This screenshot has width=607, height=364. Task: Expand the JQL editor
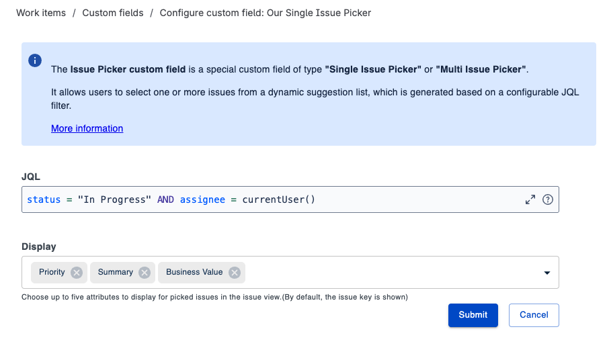point(530,199)
